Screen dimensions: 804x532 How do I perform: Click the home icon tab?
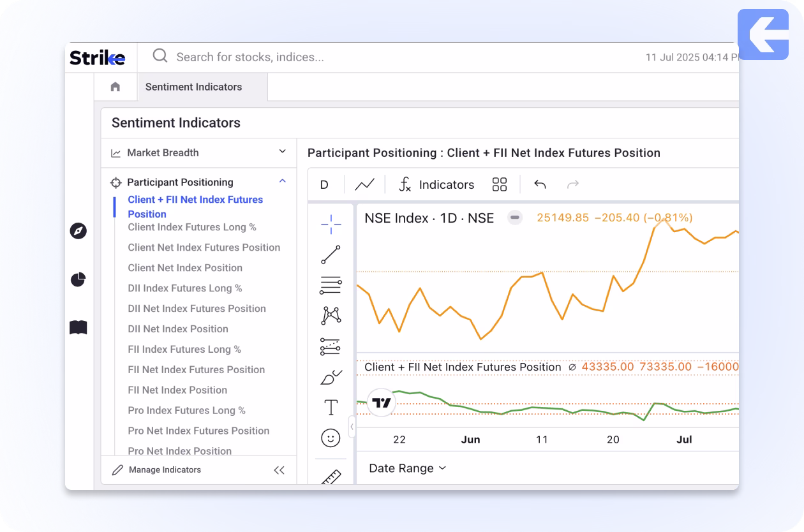click(115, 87)
